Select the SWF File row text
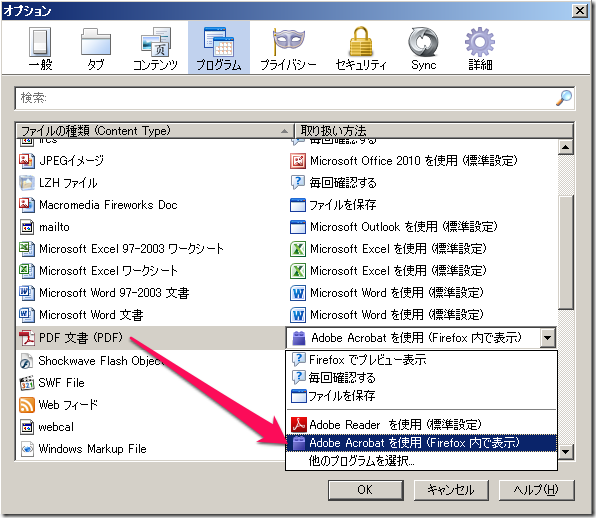Viewport: 596px width, 518px height. click(x=61, y=383)
